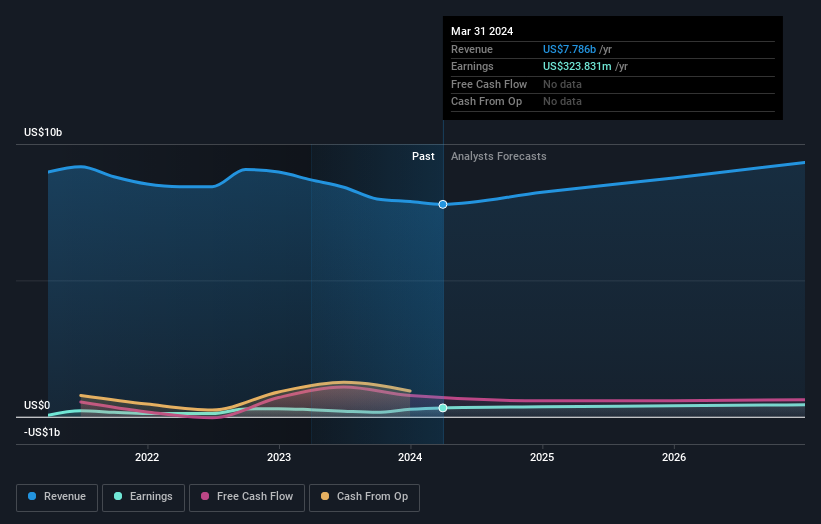Click the blue Revenue legend dot

[32, 496]
